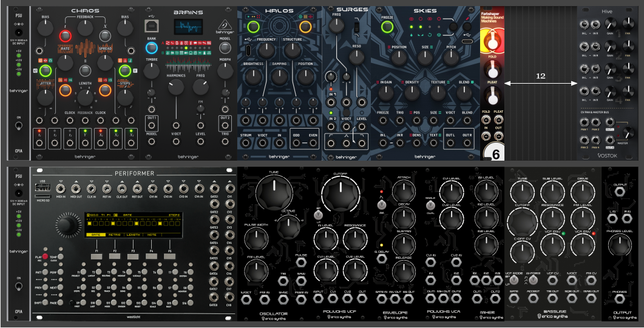Click the STRUM jack on Halos
644x328 pixels.
click(246, 142)
